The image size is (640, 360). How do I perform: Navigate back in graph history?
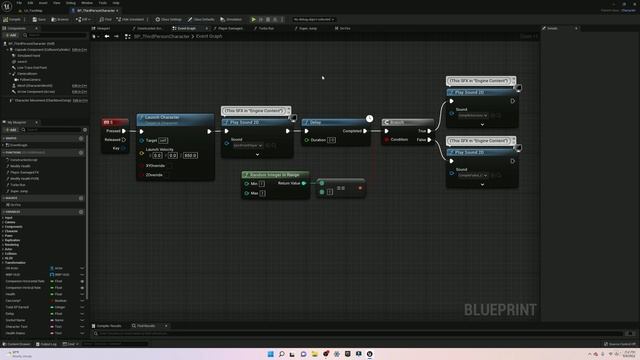click(x=107, y=36)
